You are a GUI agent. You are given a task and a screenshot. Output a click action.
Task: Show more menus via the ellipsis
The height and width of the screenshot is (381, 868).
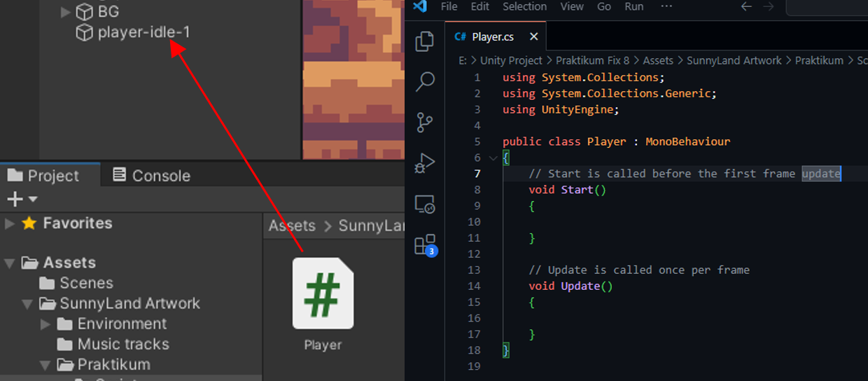(x=666, y=6)
